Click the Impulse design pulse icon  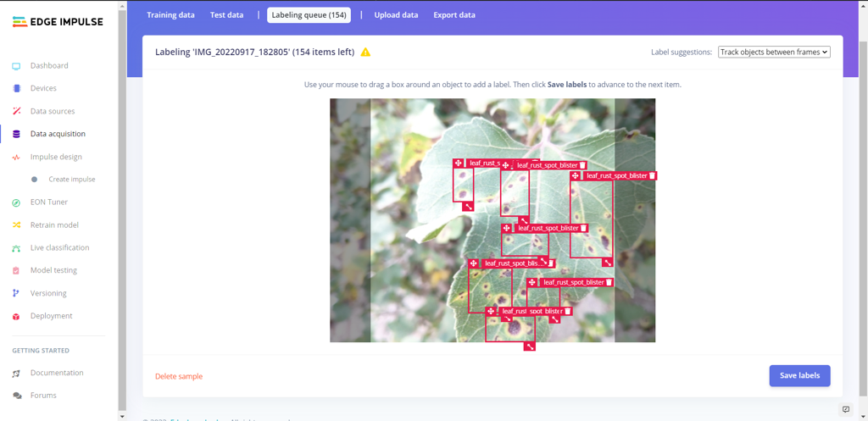16,157
